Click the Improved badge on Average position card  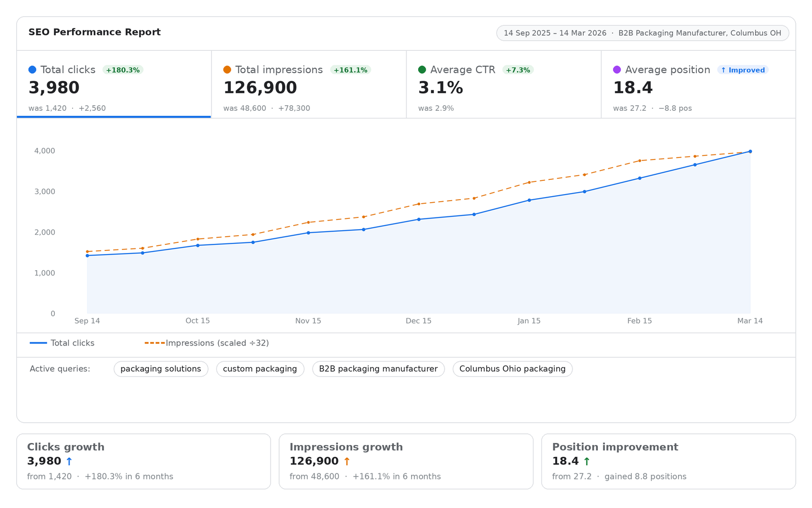point(742,70)
